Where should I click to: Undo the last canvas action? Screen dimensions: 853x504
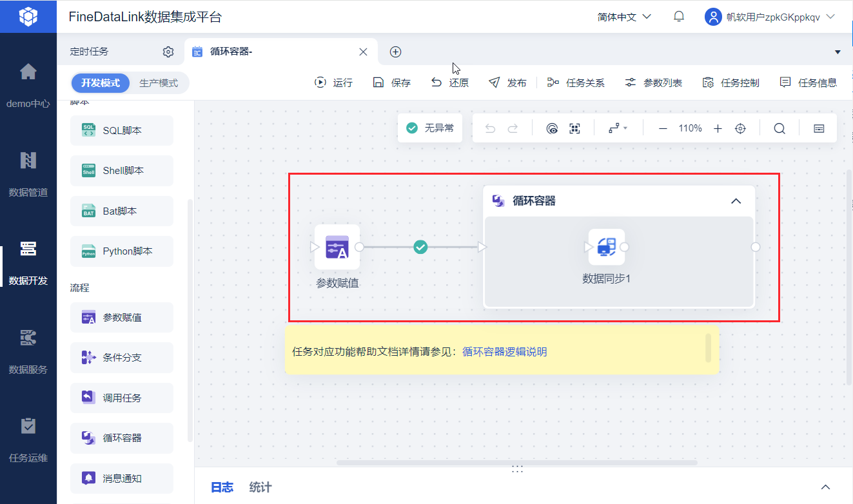pyautogui.click(x=490, y=128)
